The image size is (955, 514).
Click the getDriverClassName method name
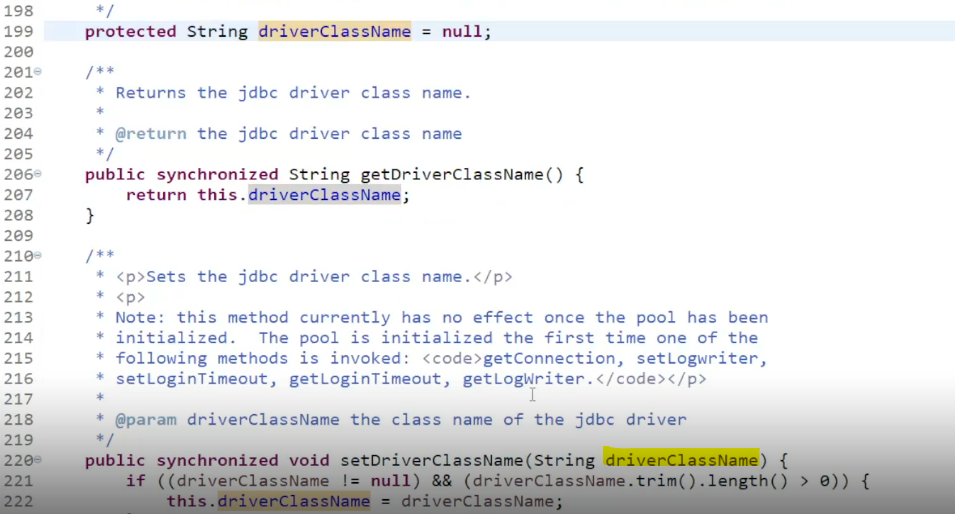pyautogui.click(x=451, y=175)
